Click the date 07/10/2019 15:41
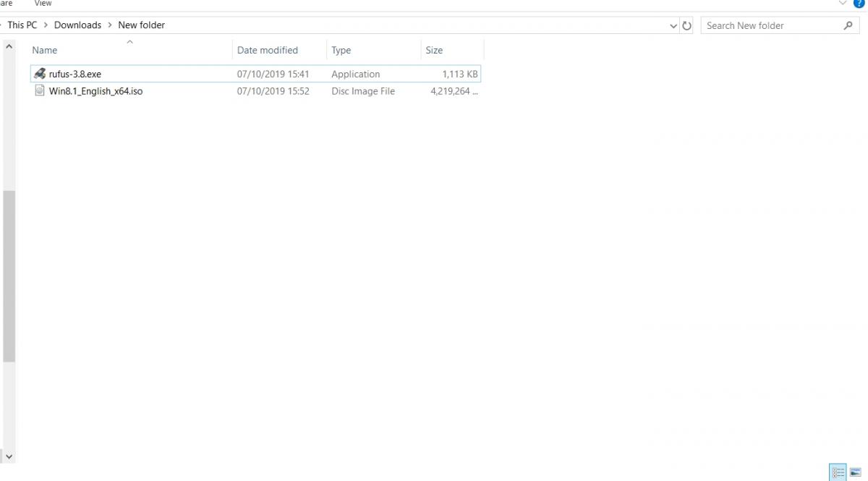This screenshot has width=868, height=481. [x=273, y=74]
